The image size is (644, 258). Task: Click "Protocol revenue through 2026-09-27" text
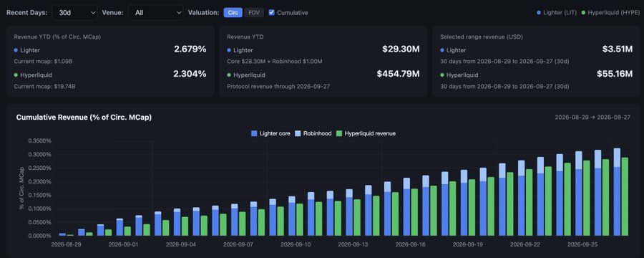tap(278, 87)
